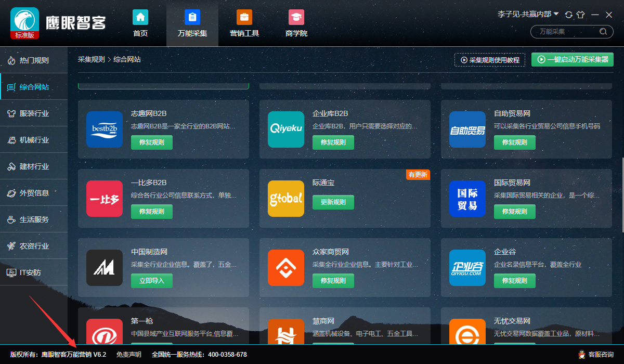This screenshot has height=364, width=624.
Task: Click the 中国制造网 black logo
Action: [105, 268]
